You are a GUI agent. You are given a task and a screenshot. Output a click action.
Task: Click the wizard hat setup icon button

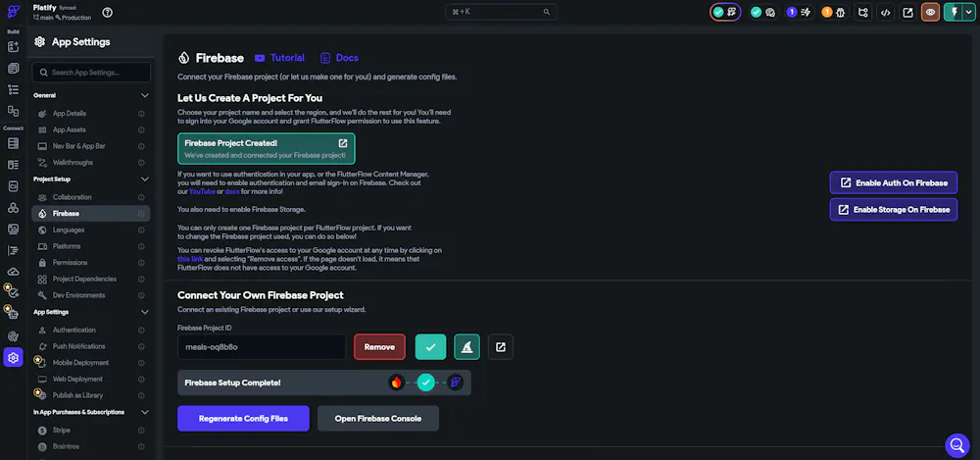pos(466,347)
